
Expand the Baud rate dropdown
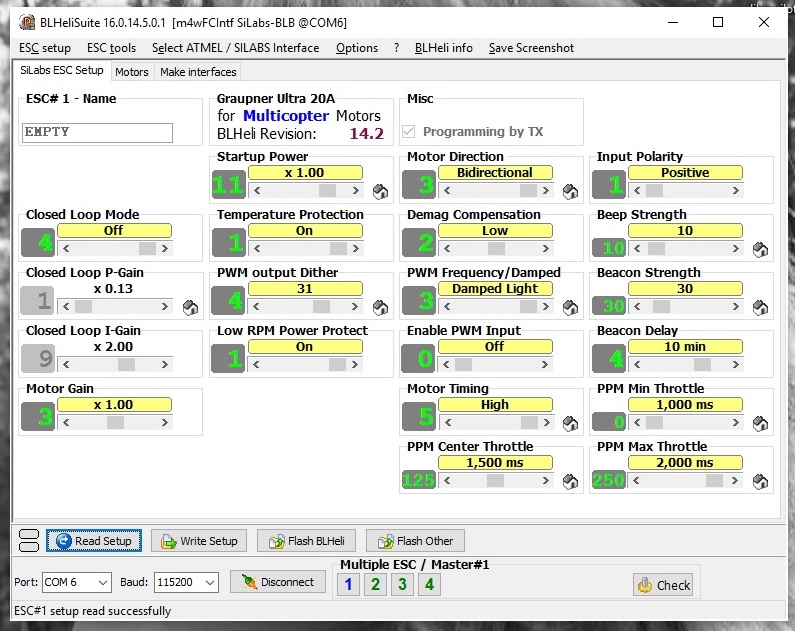click(x=186, y=582)
